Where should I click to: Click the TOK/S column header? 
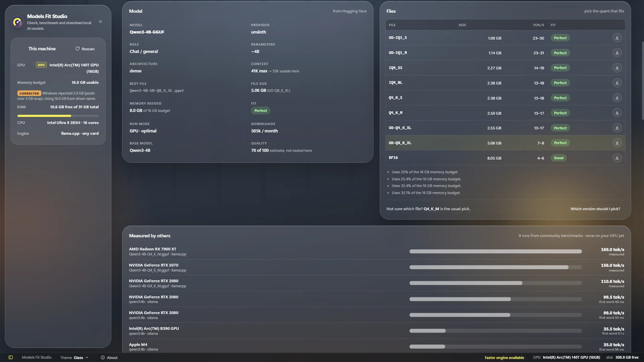click(x=538, y=25)
